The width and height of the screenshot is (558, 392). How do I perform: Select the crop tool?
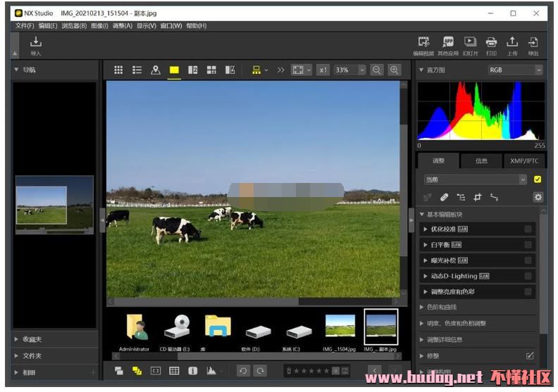pos(478,197)
